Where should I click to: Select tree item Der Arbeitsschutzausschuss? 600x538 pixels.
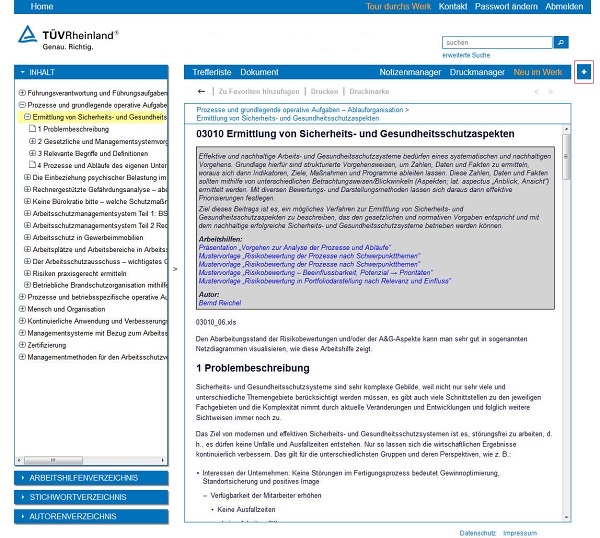99,261
